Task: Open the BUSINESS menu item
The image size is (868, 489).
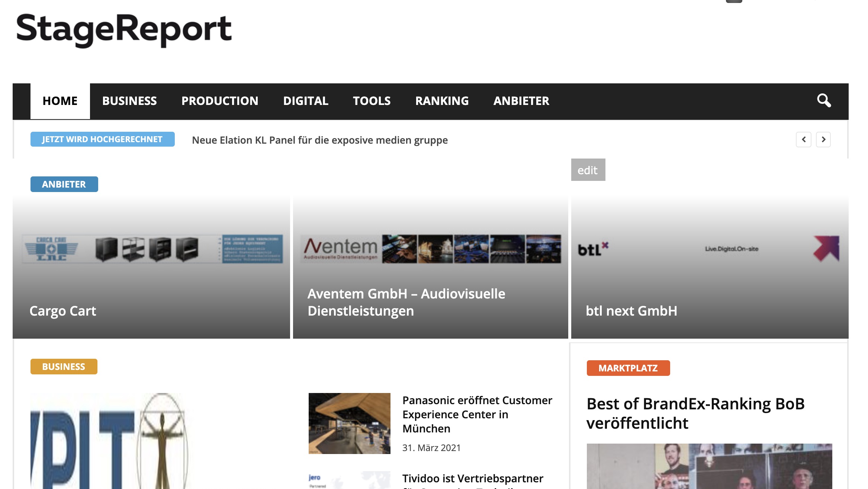Action: coord(129,101)
